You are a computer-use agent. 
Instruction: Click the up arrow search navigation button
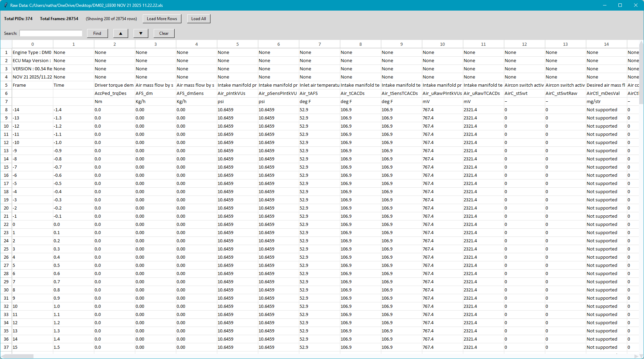point(121,33)
